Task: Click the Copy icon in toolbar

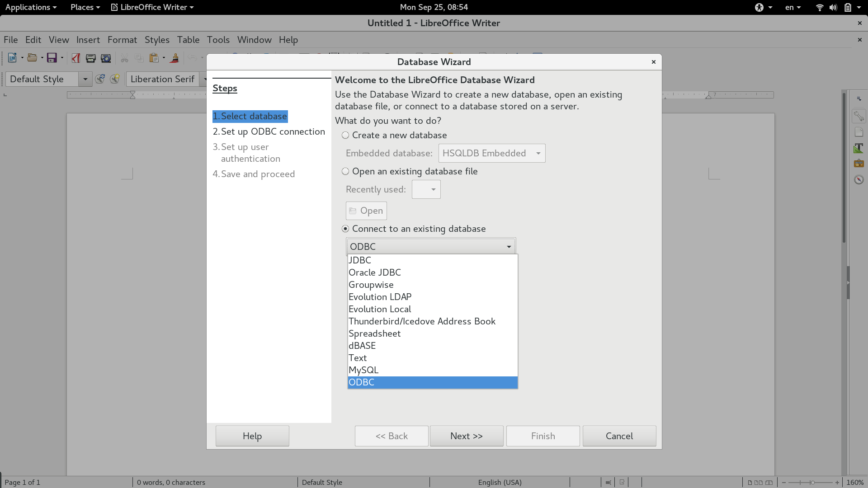Action: pyautogui.click(x=139, y=58)
